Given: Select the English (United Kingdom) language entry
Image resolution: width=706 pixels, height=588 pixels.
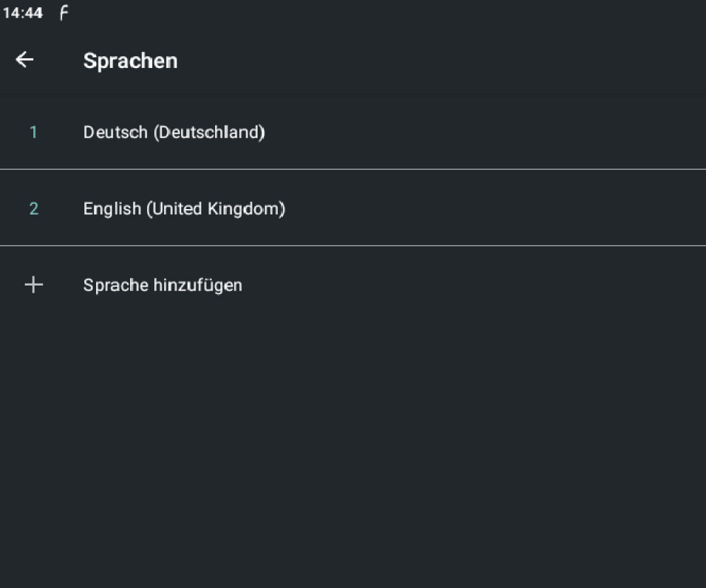Looking at the screenshot, I should [x=184, y=209].
